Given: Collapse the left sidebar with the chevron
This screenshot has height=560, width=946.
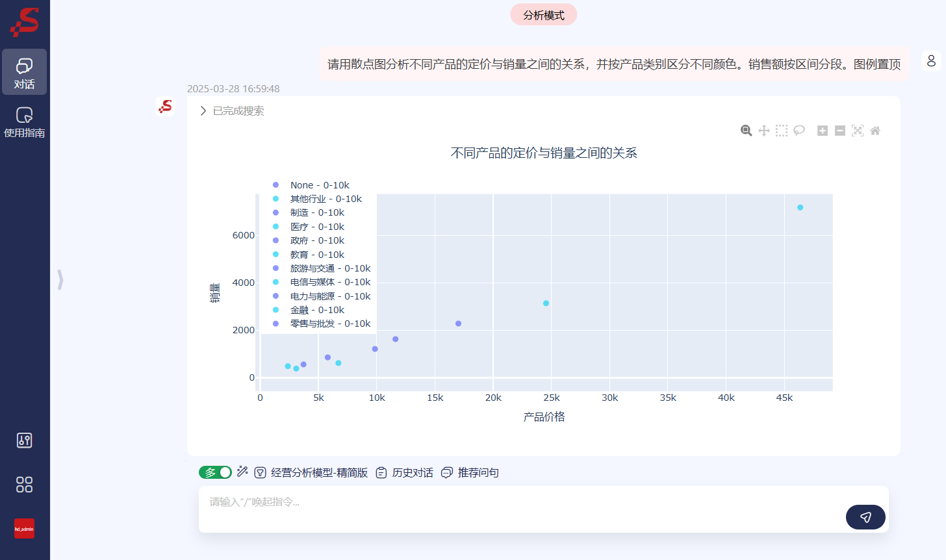Looking at the screenshot, I should click(60, 279).
